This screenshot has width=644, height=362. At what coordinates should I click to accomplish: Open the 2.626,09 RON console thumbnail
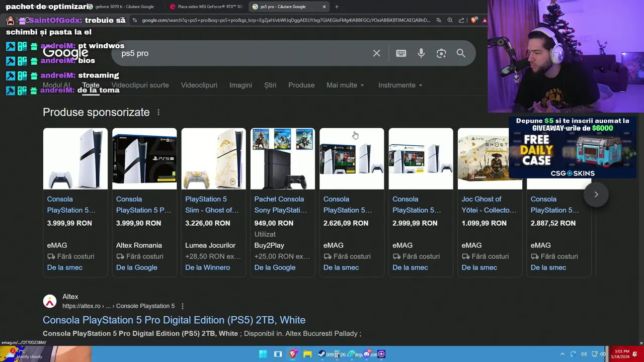click(352, 159)
